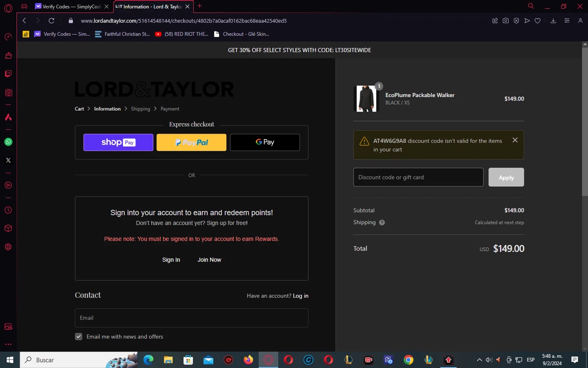Uncheck Email me with news and offers
The image size is (588, 368).
click(79, 337)
